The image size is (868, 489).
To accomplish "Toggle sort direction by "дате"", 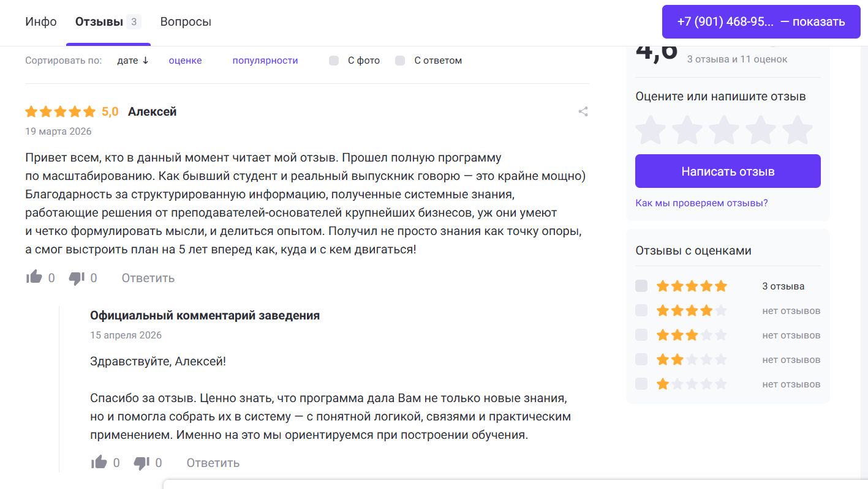I will [x=133, y=61].
